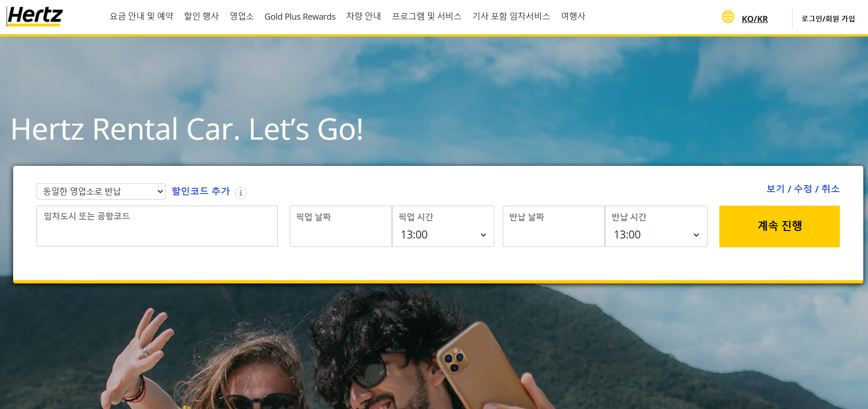868x409 pixels.
Task: Click the globe language icon
Action: tap(728, 17)
